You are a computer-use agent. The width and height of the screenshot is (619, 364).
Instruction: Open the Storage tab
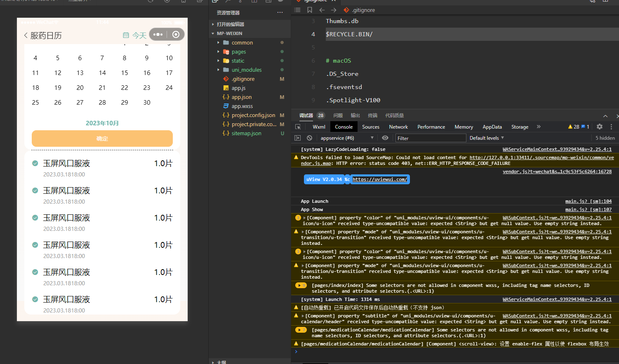pyautogui.click(x=520, y=127)
